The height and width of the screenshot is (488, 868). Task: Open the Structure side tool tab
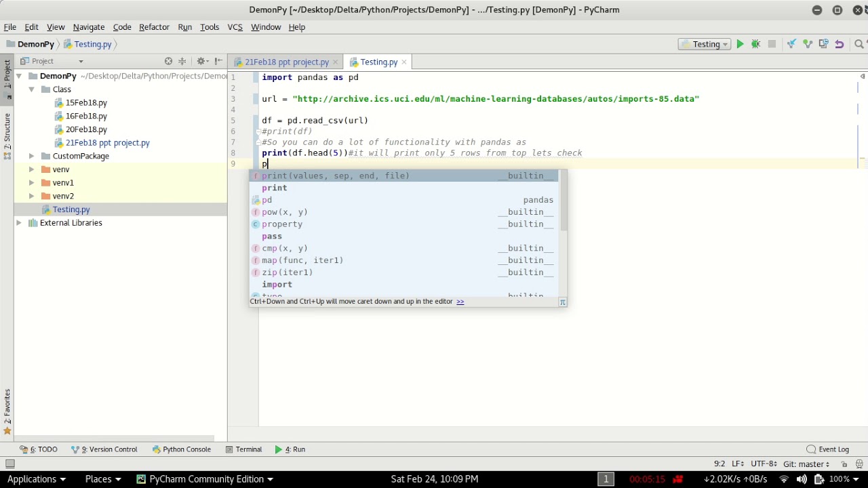[x=7, y=137]
